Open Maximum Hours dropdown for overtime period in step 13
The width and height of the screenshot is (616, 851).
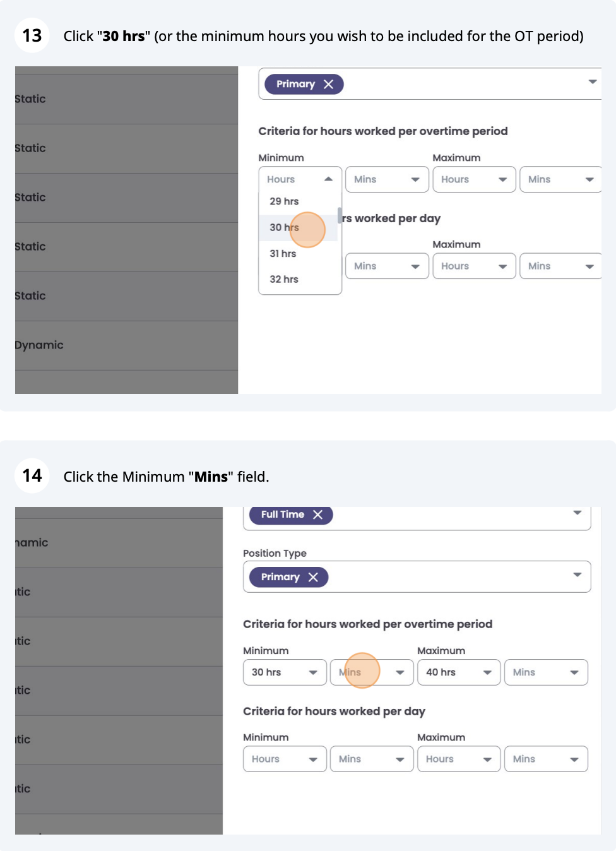pos(474,179)
